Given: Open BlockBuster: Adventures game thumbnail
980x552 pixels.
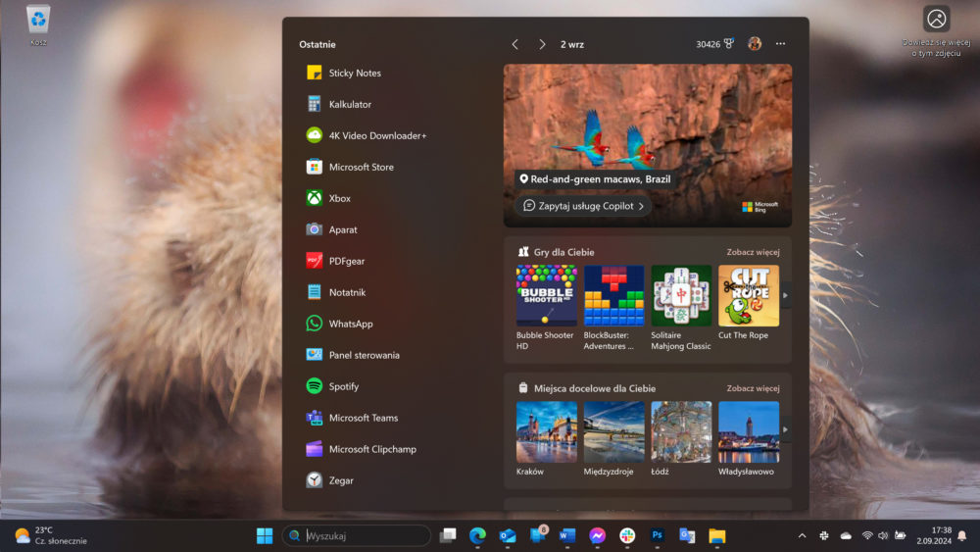Looking at the screenshot, I should point(613,296).
